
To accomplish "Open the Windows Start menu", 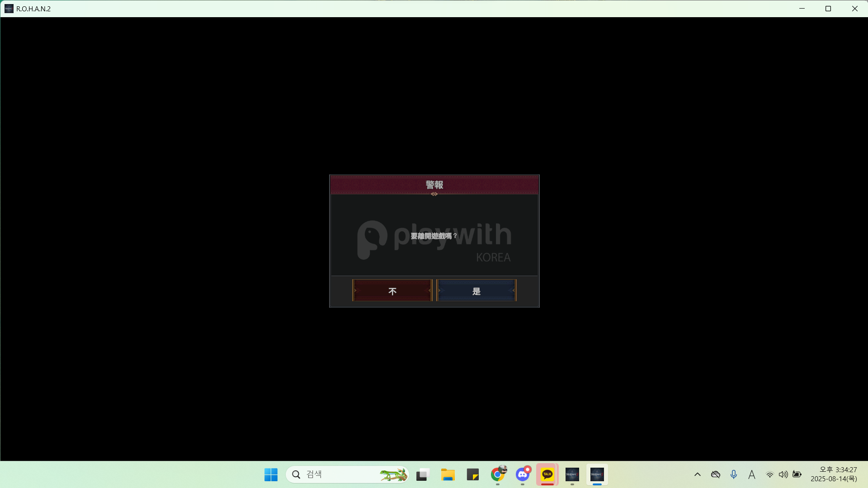I will tap(271, 474).
